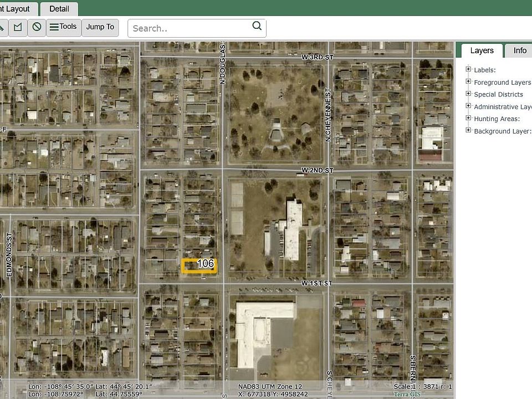Click the Hunting Areas layer label
This screenshot has height=399, width=532.
(x=497, y=119)
